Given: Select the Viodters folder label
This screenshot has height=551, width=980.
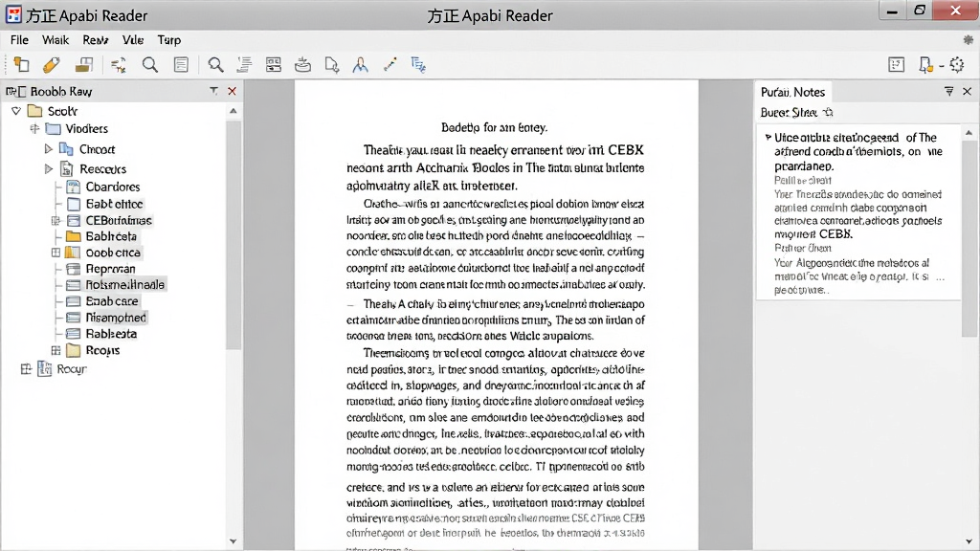Looking at the screenshot, I should (86, 129).
